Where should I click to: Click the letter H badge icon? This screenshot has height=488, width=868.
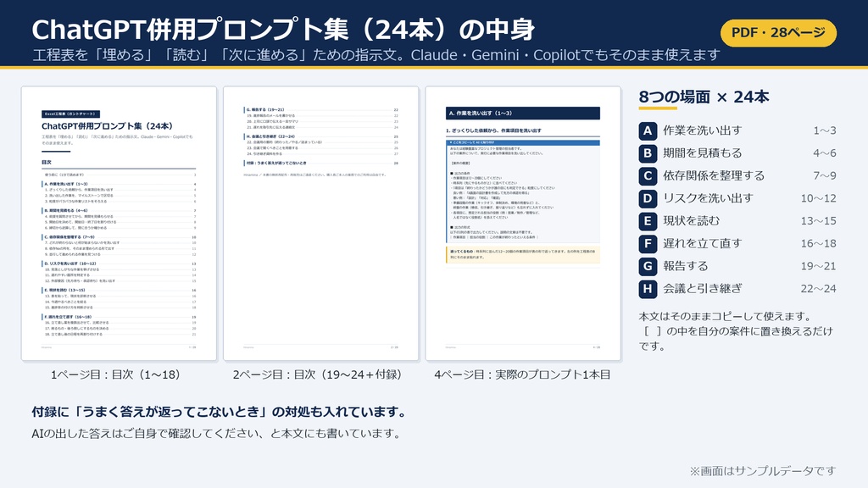click(x=648, y=289)
